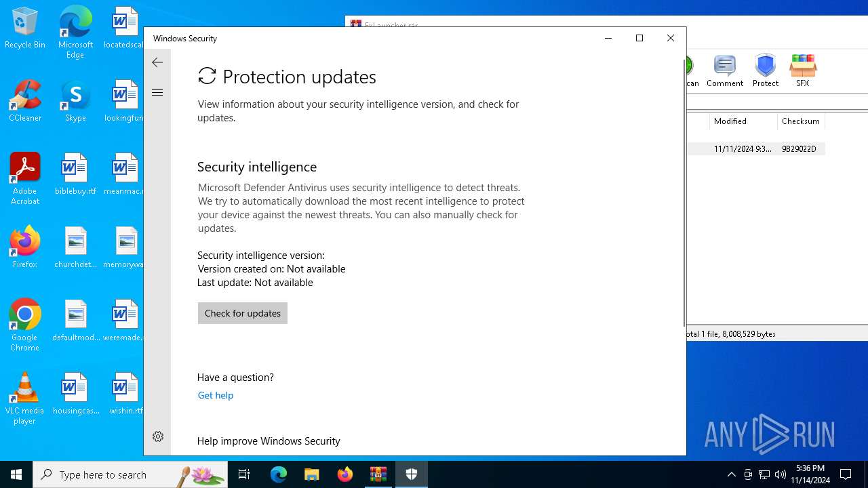Open File Explorer from the taskbar

[x=312, y=474]
